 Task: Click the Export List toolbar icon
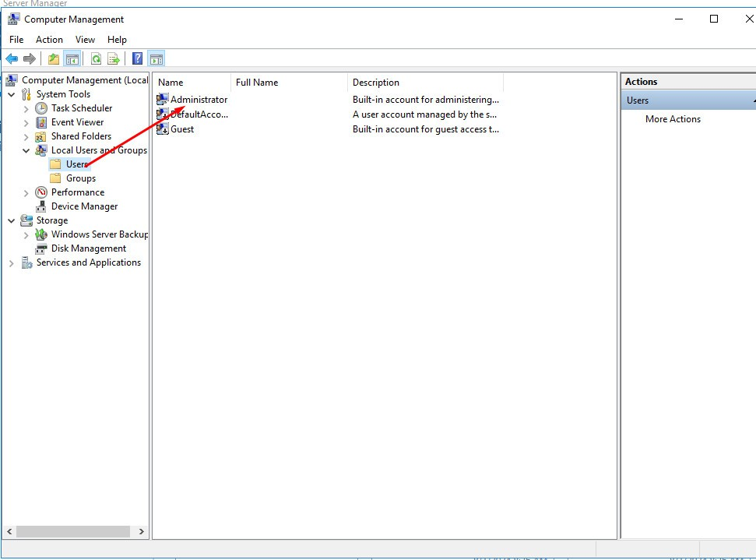tap(114, 59)
